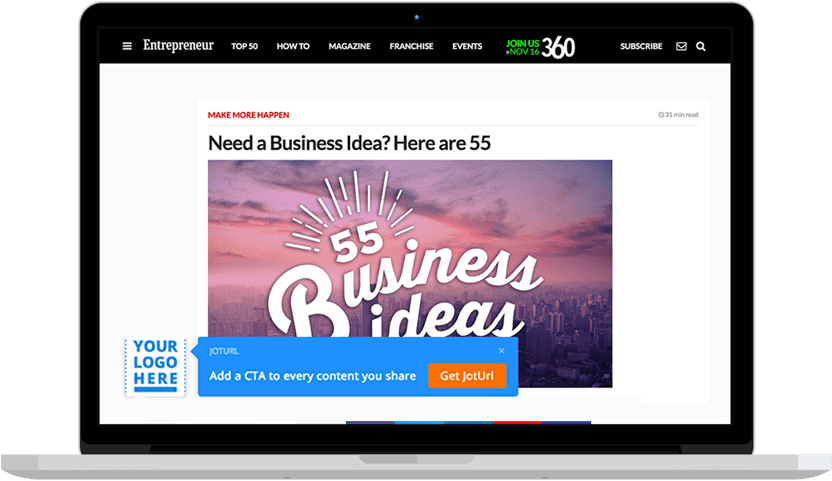Viewport: 832px width, 481px height.
Task: Click the JOTURL label in the banner
Action: tap(224, 351)
